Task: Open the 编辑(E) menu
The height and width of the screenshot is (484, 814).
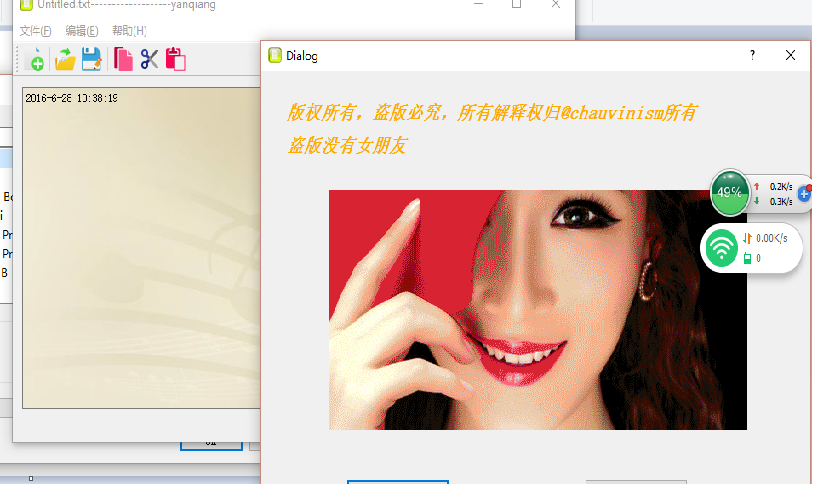Action: point(82,31)
